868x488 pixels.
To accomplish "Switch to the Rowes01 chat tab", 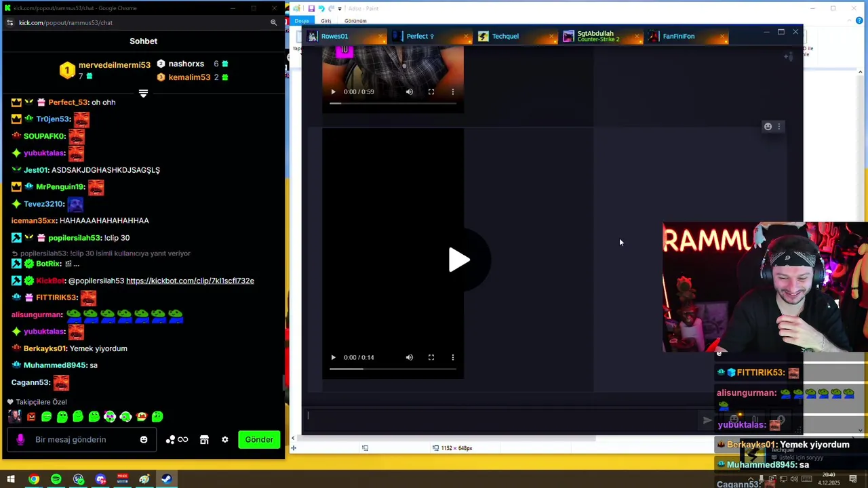I will (x=345, y=36).
